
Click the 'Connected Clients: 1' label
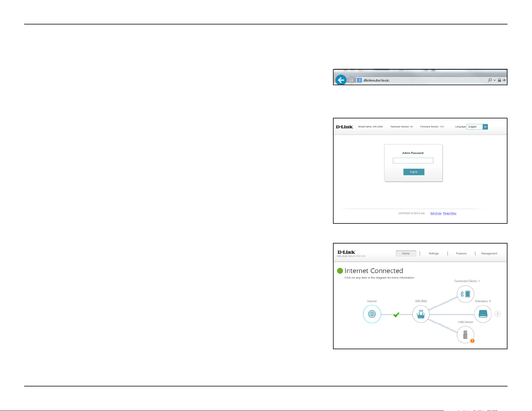click(467, 281)
